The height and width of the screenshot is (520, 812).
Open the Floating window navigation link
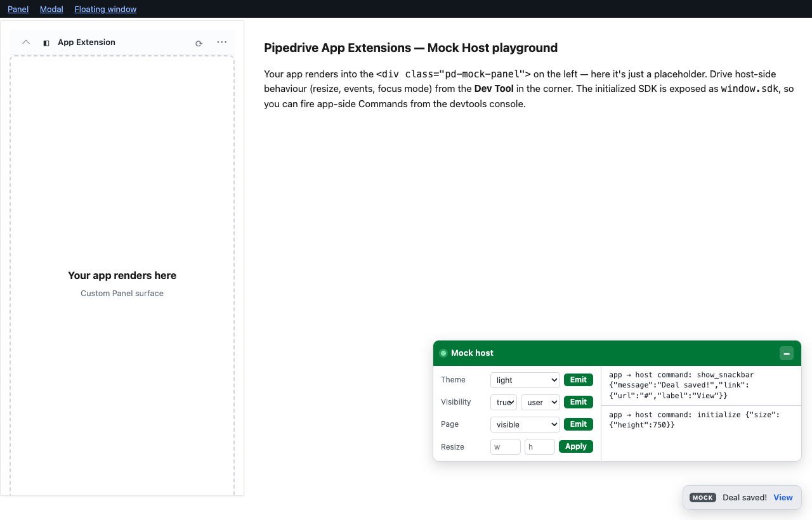pos(105,9)
